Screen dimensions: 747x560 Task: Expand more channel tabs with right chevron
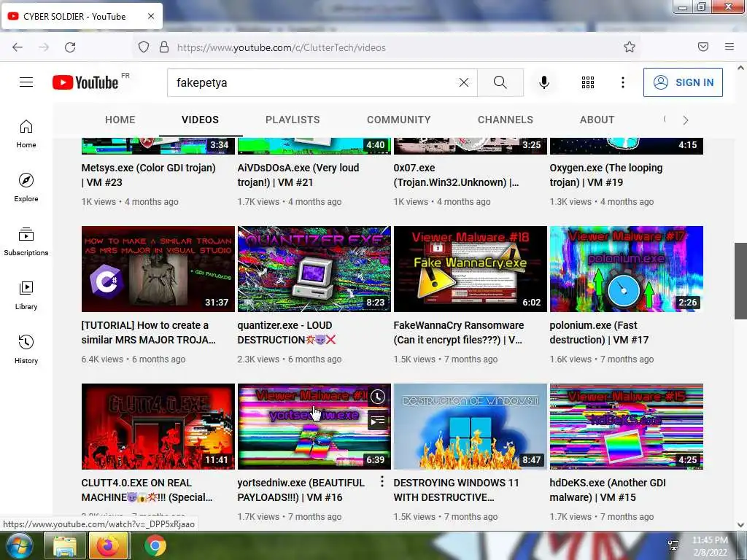pyautogui.click(x=685, y=120)
